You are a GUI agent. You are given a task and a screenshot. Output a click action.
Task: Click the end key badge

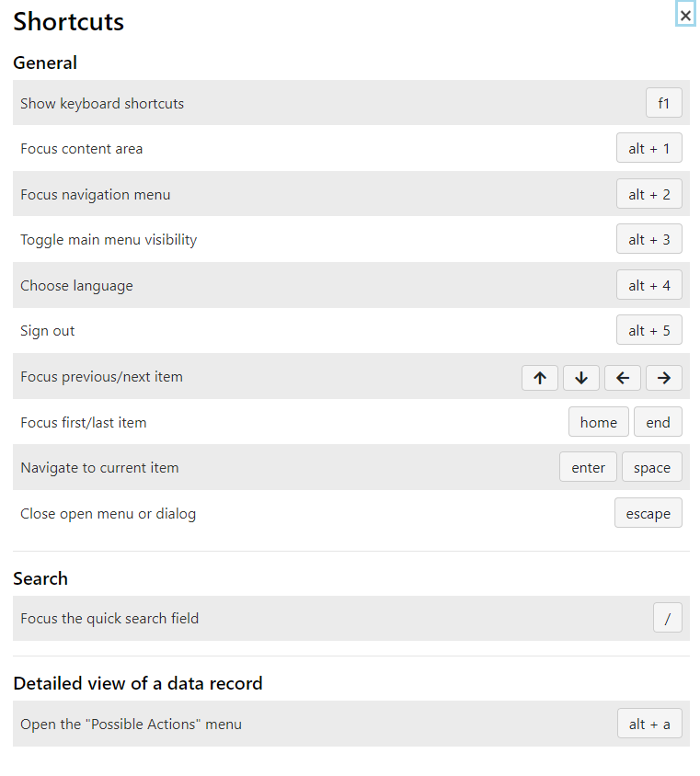coord(659,423)
